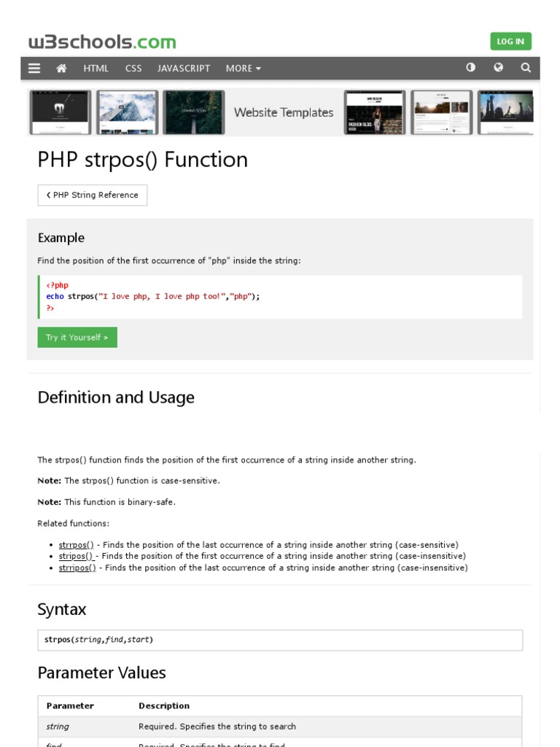Open the hamburger menu icon

point(34,68)
